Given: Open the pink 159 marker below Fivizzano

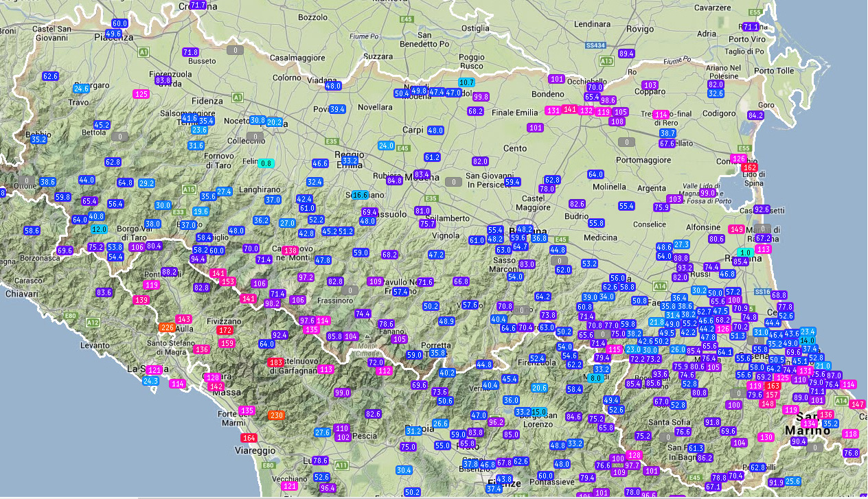Looking at the screenshot, I should (x=227, y=343).
